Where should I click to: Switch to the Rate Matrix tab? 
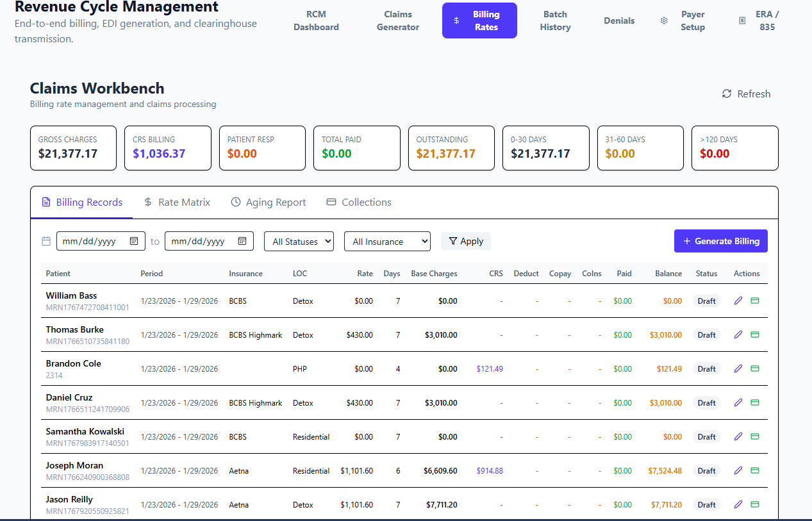[177, 203]
